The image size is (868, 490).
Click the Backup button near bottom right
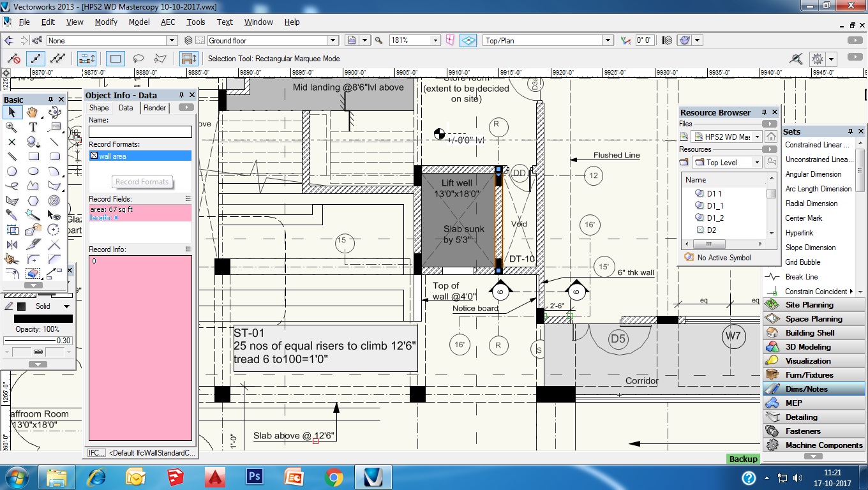742,459
